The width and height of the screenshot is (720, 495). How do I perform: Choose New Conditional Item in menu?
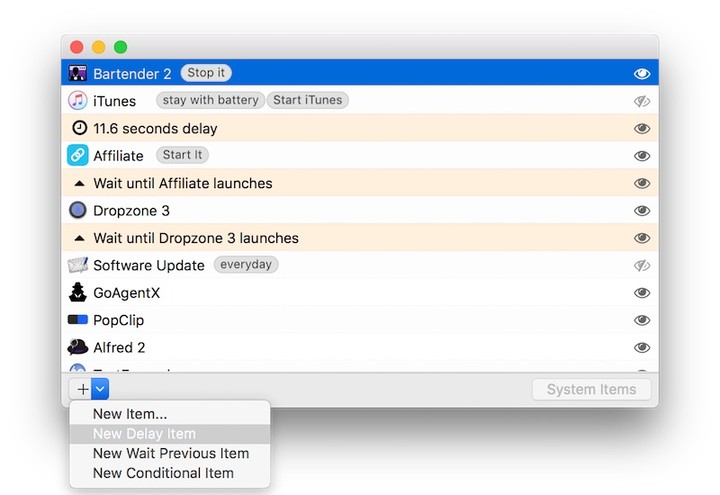tap(163, 473)
